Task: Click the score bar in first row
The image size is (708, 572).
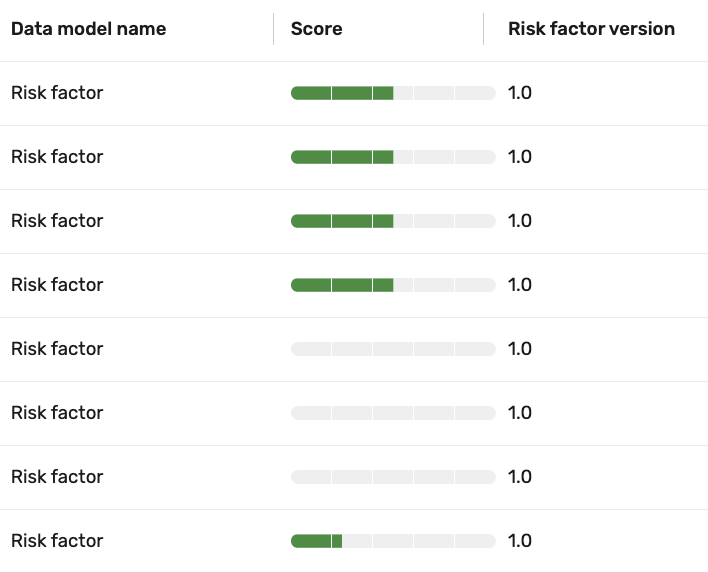Action: [393, 93]
